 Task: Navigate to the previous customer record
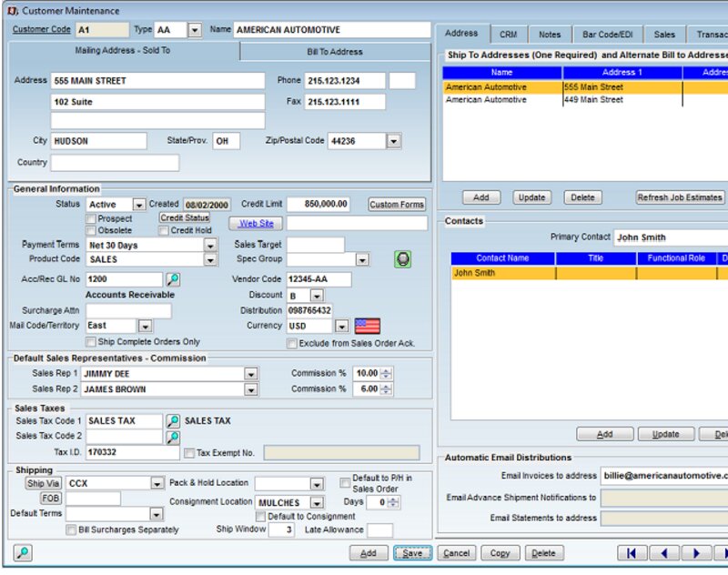(x=664, y=552)
